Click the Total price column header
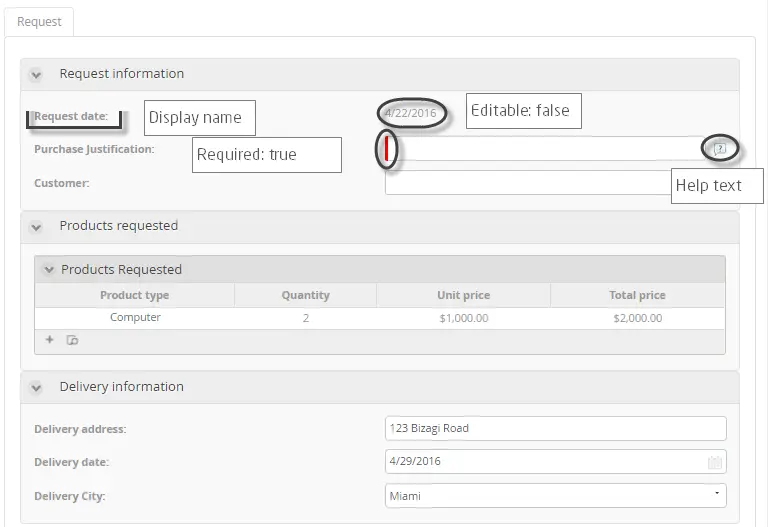This screenshot has height=527, width=768. point(637,295)
